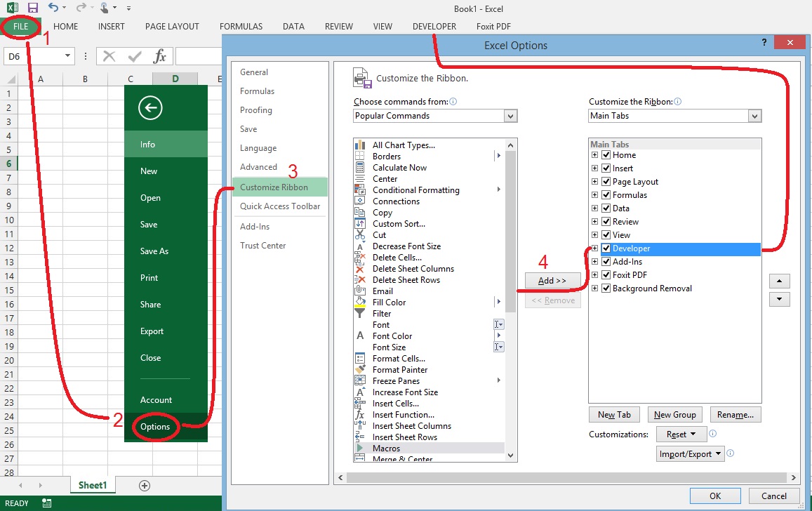Select the Delete Sheet Columns command

(413, 269)
